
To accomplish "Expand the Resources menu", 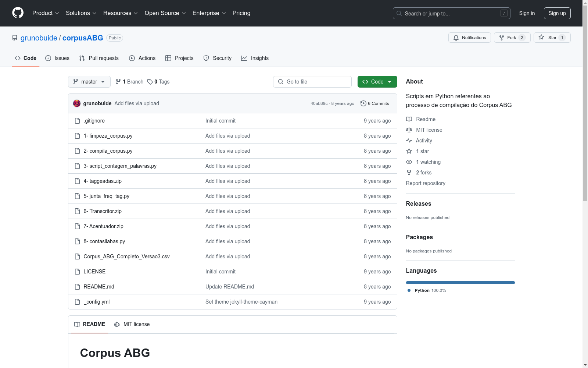I will click(121, 13).
